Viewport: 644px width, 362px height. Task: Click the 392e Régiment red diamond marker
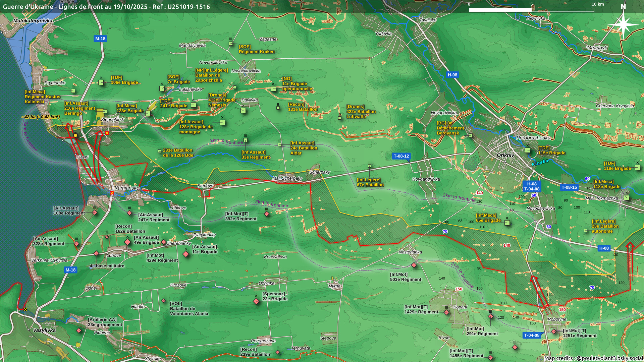pos(267,214)
